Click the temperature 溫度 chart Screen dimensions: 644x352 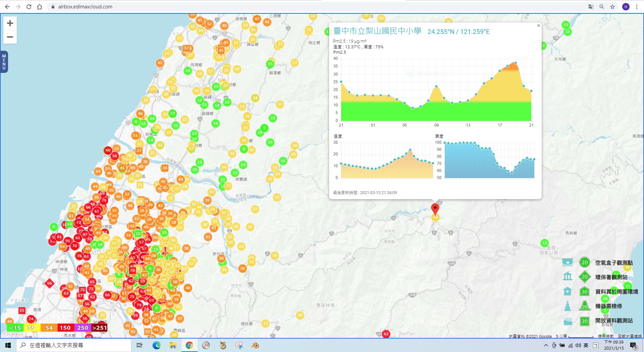tap(387, 161)
